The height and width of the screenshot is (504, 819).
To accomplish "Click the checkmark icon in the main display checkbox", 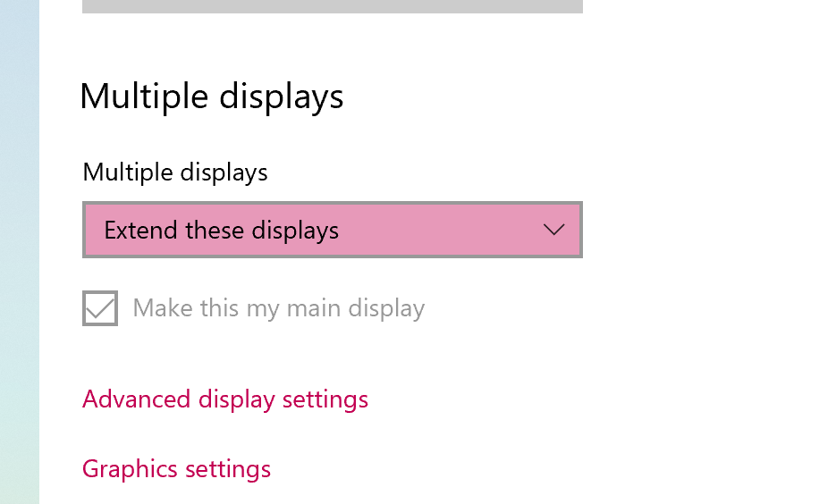I will coord(100,308).
